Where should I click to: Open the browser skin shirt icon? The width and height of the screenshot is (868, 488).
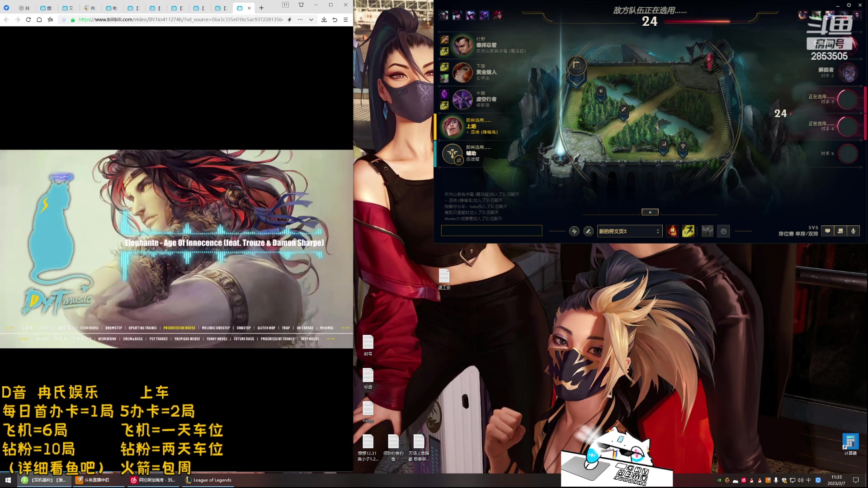click(x=301, y=5)
